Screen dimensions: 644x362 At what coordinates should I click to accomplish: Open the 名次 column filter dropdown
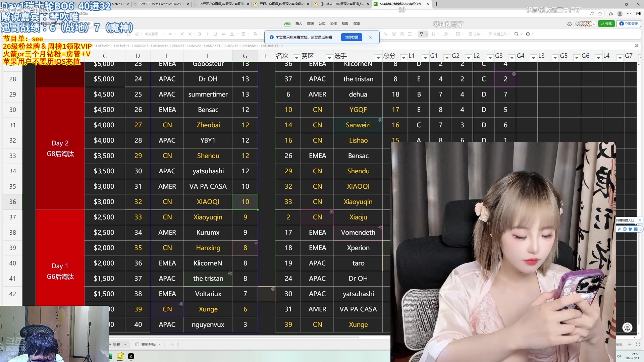tap(296, 58)
